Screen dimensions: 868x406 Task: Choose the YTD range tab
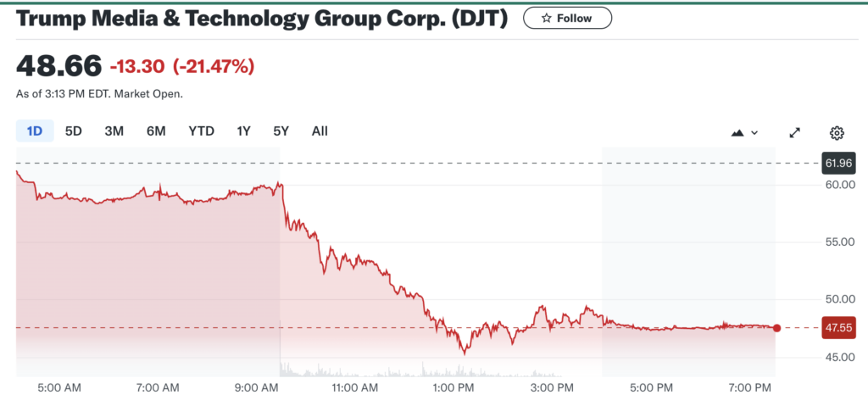(x=201, y=131)
